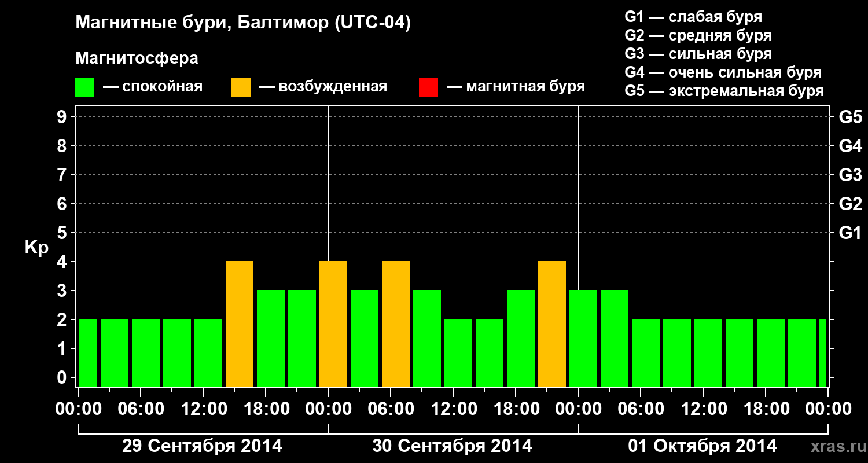Click the '— возбужденная' legend label
This screenshot has height=463, width=868.
point(323,87)
